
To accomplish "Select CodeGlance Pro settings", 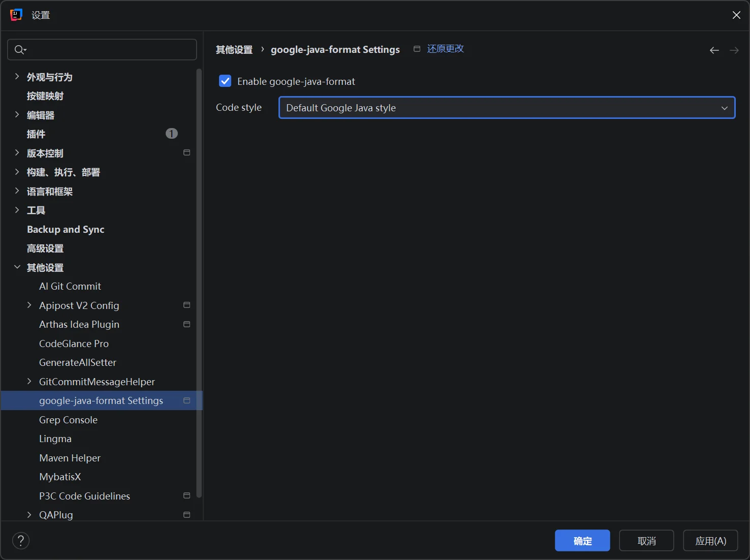I will [74, 344].
